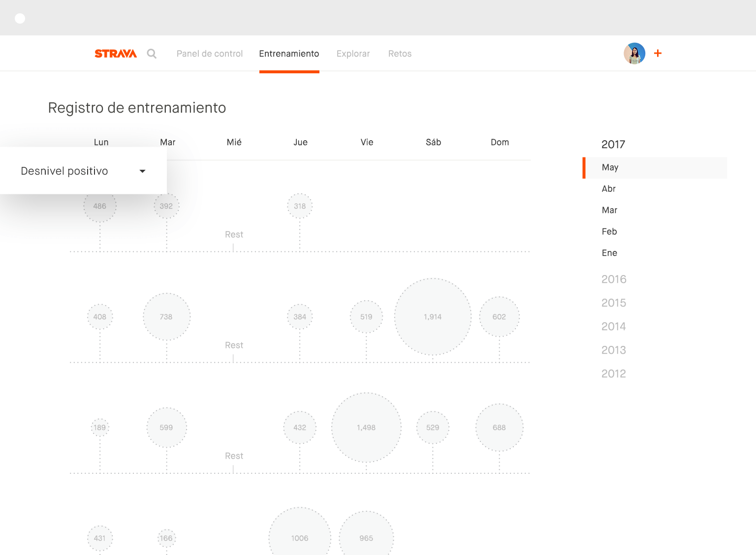Jump to Abr month

(609, 189)
